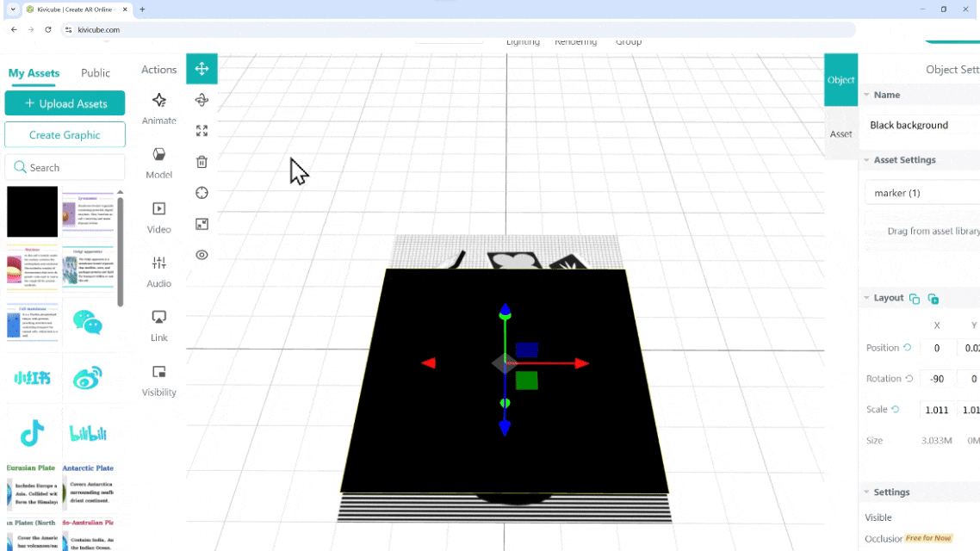Image resolution: width=980 pixels, height=551 pixels.
Task: Click the Upload Assets button
Action: pos(65,103)
